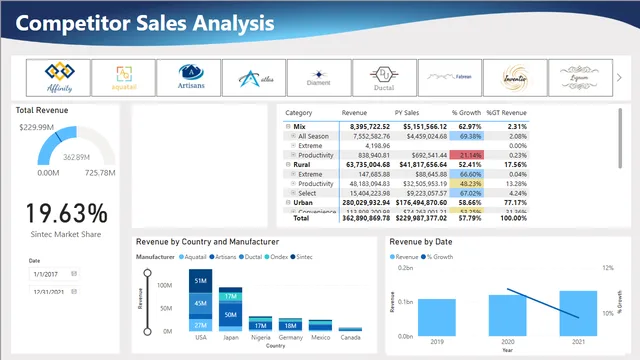
Task: Click the Japan 50M bar segment
Action: tap(231, 315)
